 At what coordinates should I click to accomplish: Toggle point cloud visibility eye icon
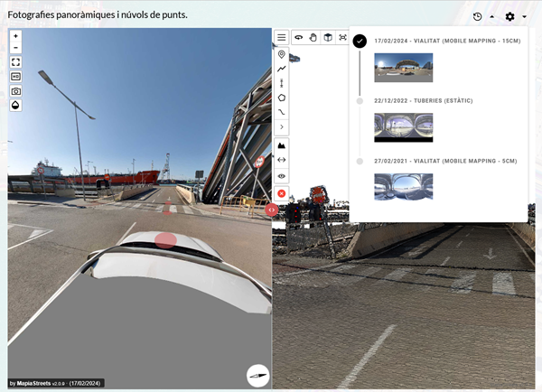282,176
